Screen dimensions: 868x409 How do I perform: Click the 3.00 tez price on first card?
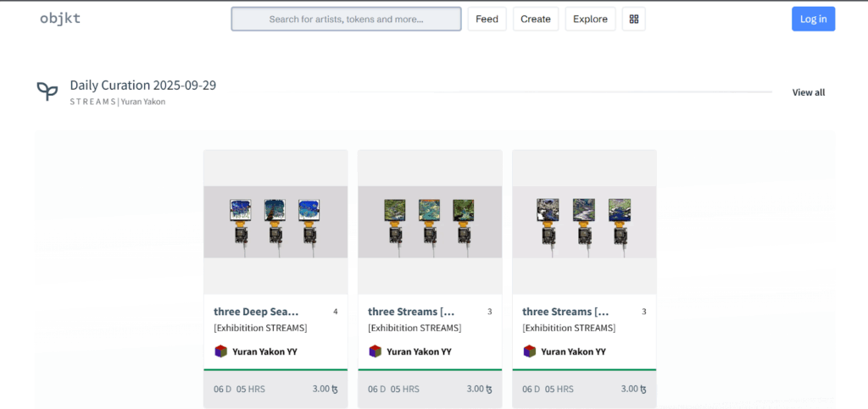coord(325,389)
